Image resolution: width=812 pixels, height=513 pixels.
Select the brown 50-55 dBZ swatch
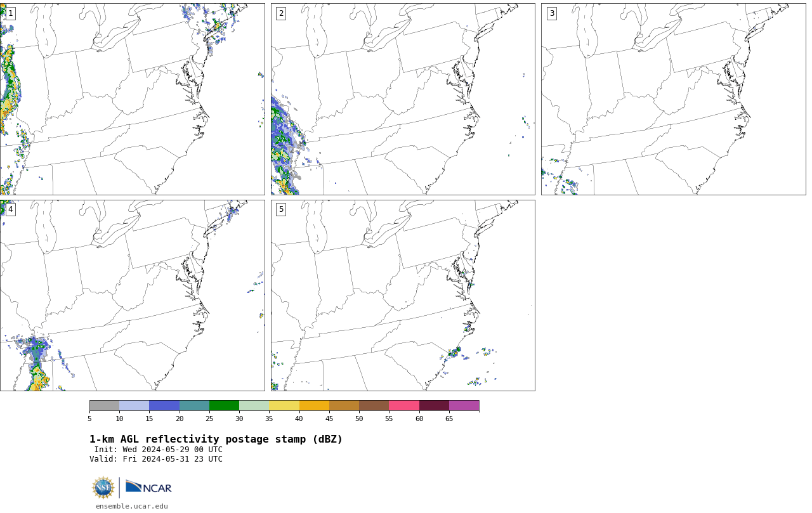[374, 406]
